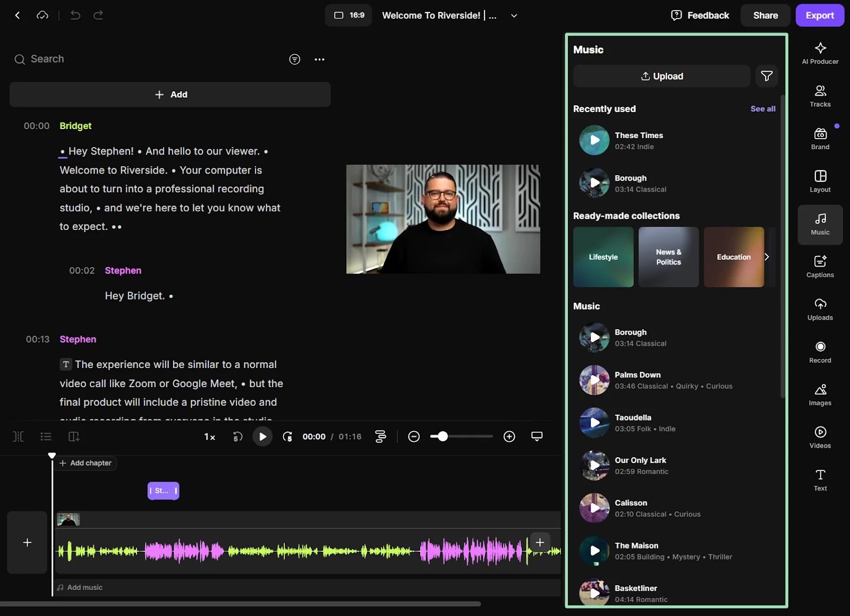This screenshot has height=616, width=850.
Task: Go back using the left arrow
Action: [x=18, y=15]
